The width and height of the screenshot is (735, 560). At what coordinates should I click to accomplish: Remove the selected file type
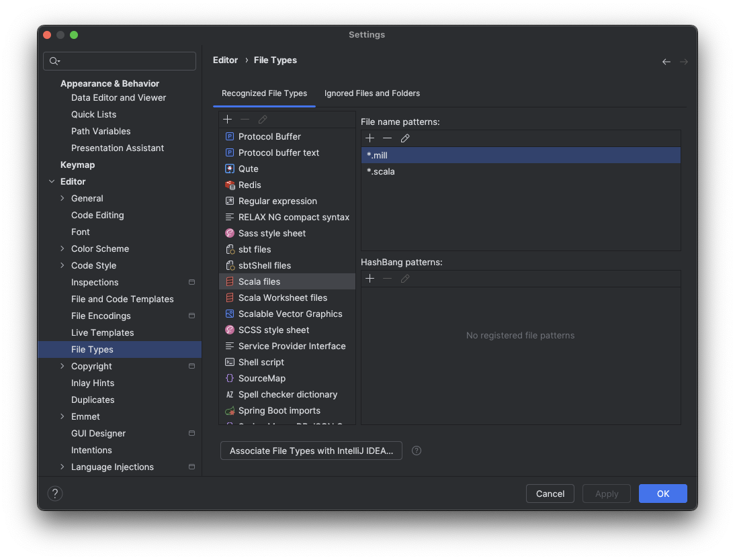click(x=245, y=119)
